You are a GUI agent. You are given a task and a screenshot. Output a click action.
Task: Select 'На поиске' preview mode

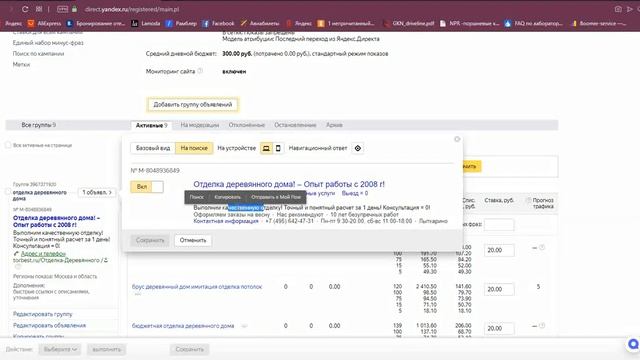194,148
